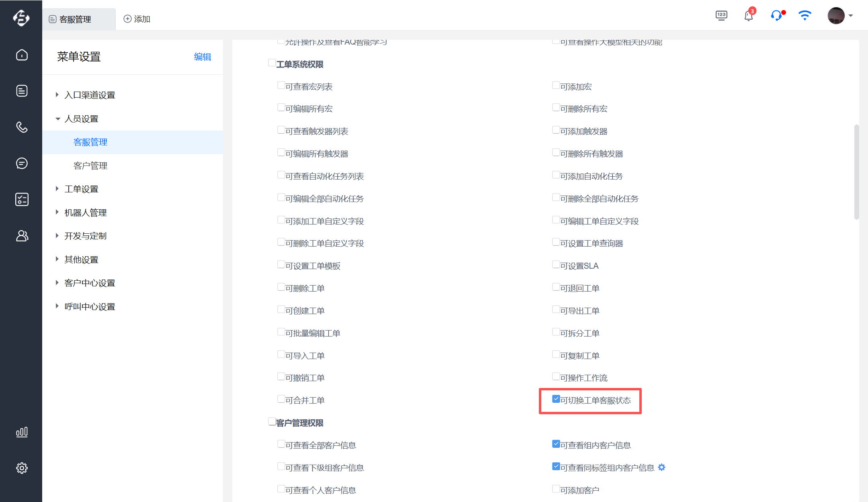Click the 编辑 link in 菜单设置
The height and width of the screenshot is (502, 868).
(202, 57)
